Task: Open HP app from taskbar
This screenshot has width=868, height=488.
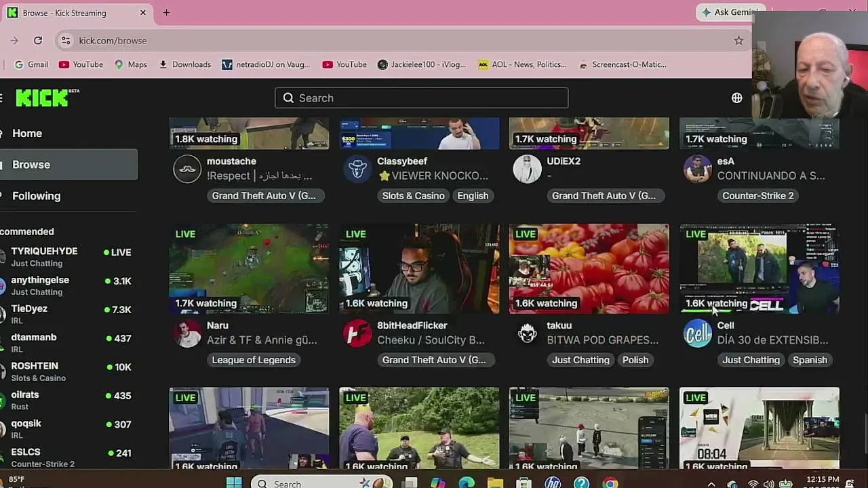Action: click(553, 483)
